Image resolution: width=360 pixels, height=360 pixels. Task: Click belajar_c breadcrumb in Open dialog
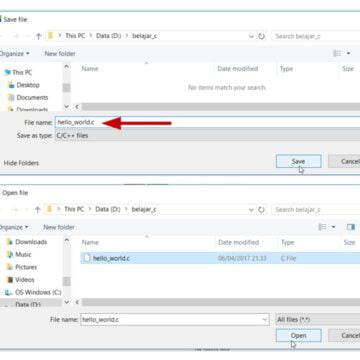pyautogui.click(x=144, y=209)
